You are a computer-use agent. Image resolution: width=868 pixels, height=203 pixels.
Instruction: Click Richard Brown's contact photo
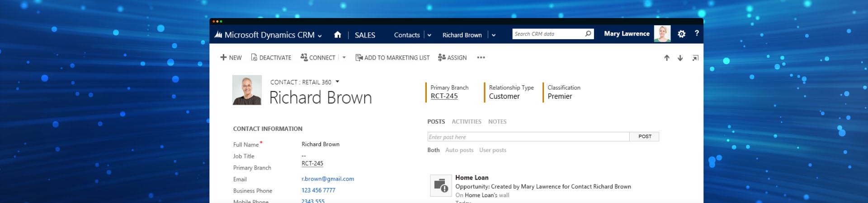tap(247, 90)
